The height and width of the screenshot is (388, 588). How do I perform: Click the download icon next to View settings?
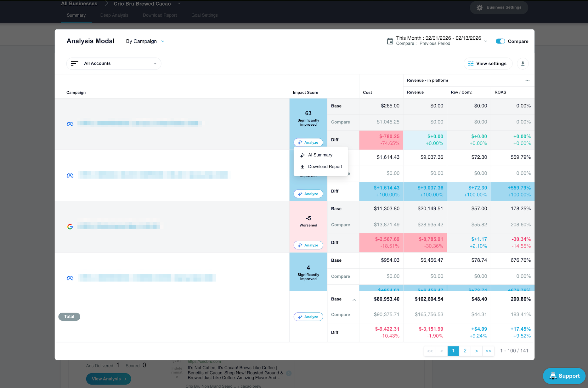523,64
